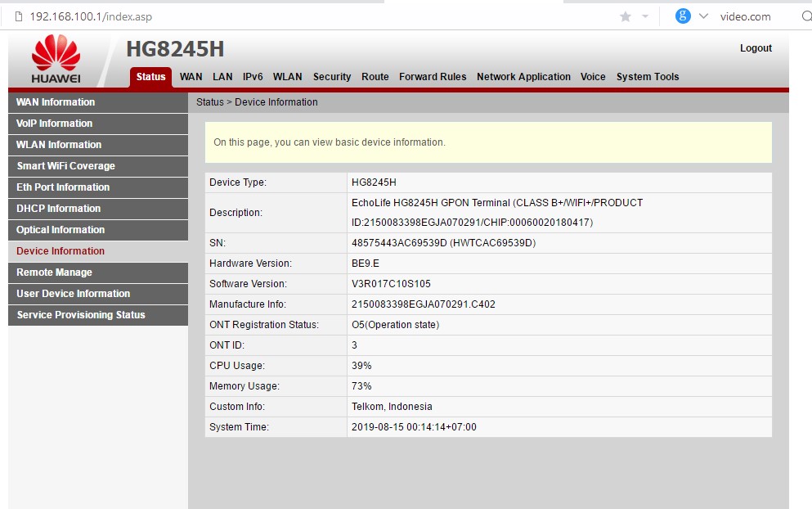This screenshot has height=509, width=812.
Task: Go to the Security tab
Action: click(x=332, y=77)
